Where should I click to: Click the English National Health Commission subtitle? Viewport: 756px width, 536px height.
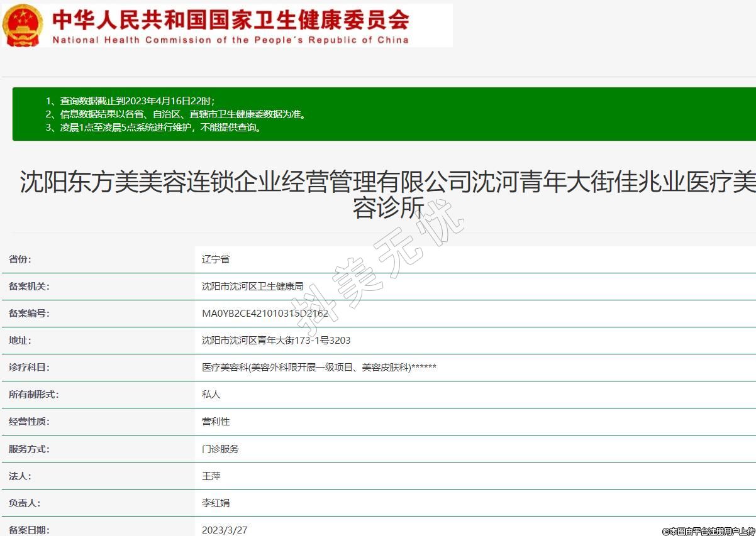click(x=230, y=40)
